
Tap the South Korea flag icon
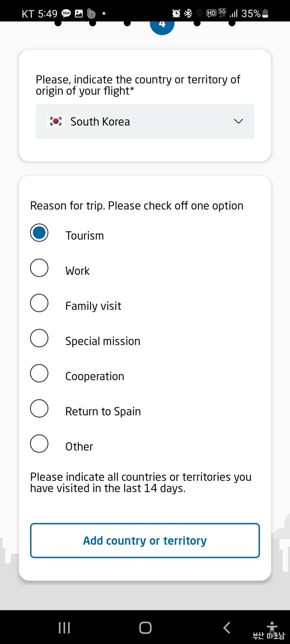(x=56, y=121)
